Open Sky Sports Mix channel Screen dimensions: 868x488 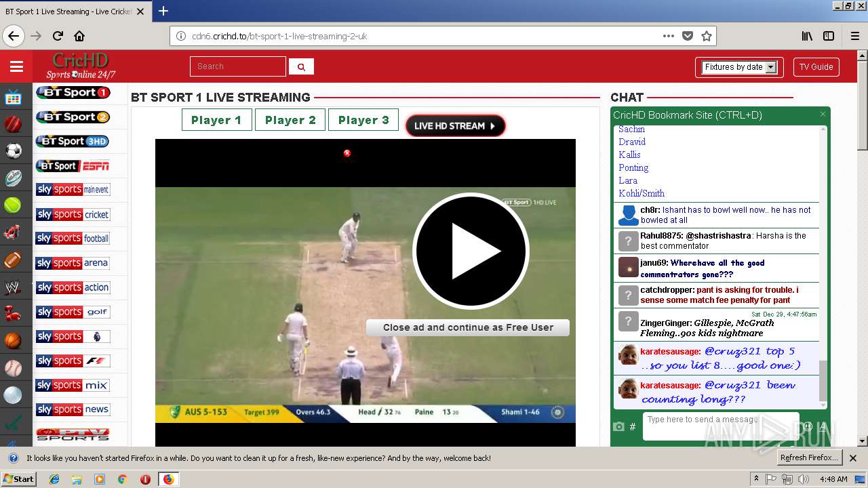tap(73, 385)
